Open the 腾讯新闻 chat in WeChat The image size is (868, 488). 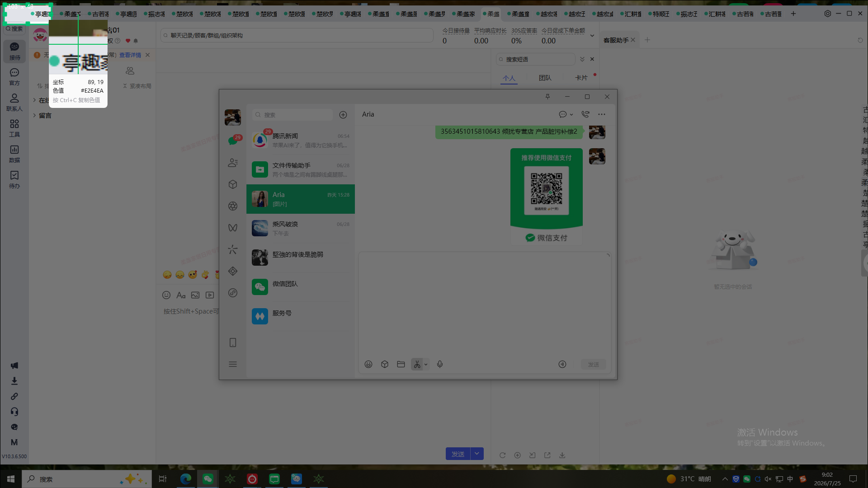(301, 140)
